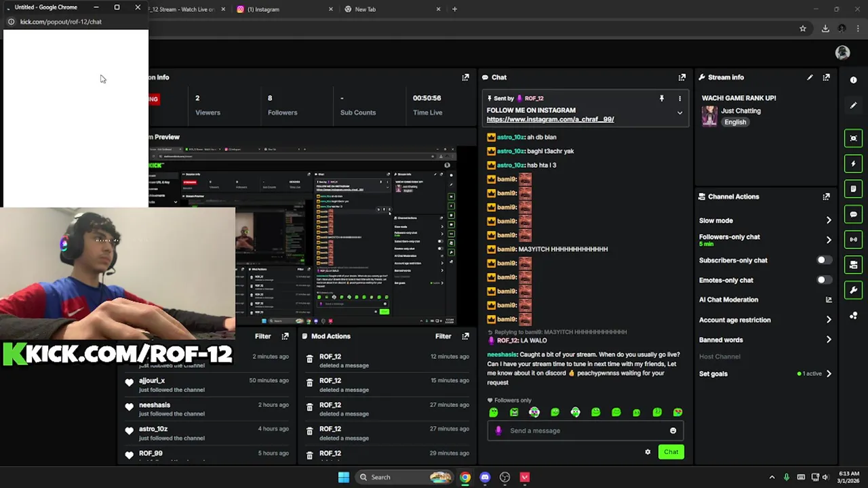
Task: Pop out the Session Info panel
Action: coord(465,77)
